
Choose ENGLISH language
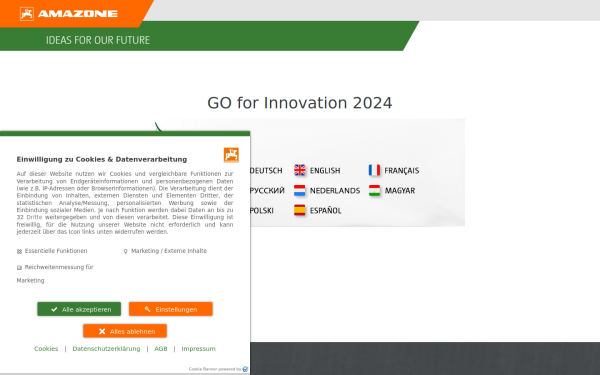(325, 171)
